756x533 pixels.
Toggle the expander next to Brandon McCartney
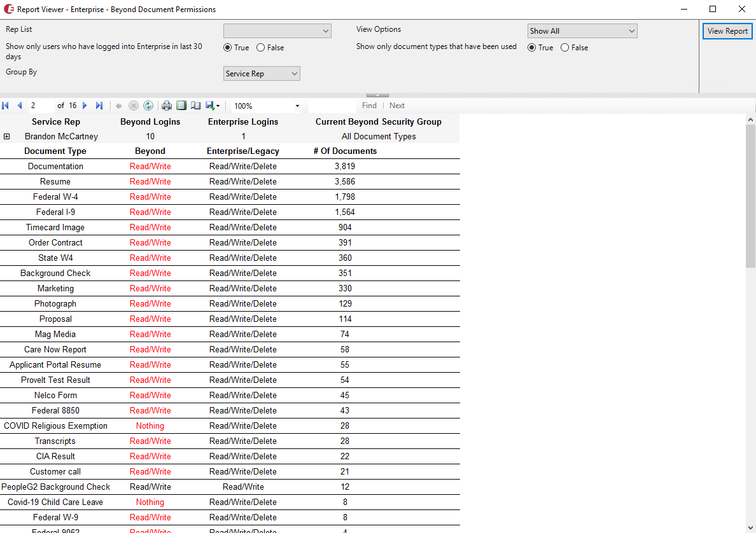tap(7, 136)
